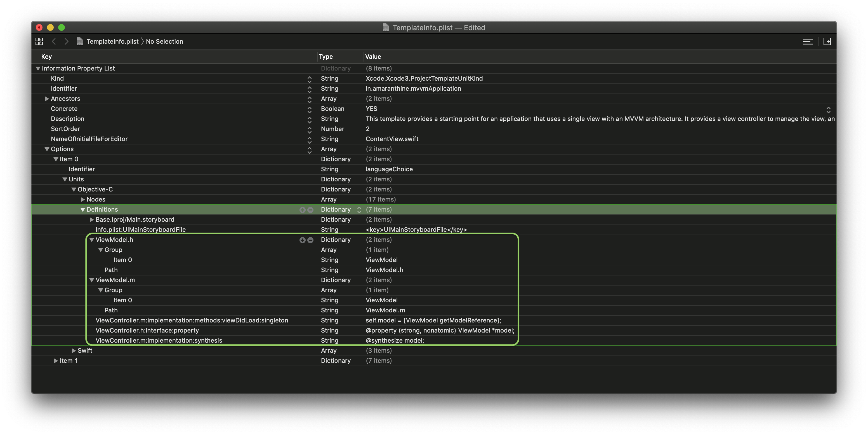Image resolution: width=868 pixels, height=435 pixels.
Task: Click plus button on ViewModel.h row
Action: point(302,240)
